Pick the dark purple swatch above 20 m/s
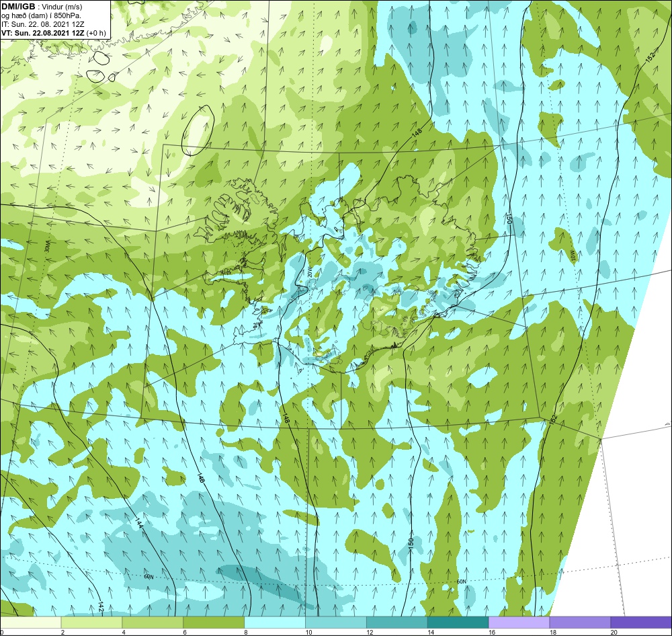 coord(641,622)
